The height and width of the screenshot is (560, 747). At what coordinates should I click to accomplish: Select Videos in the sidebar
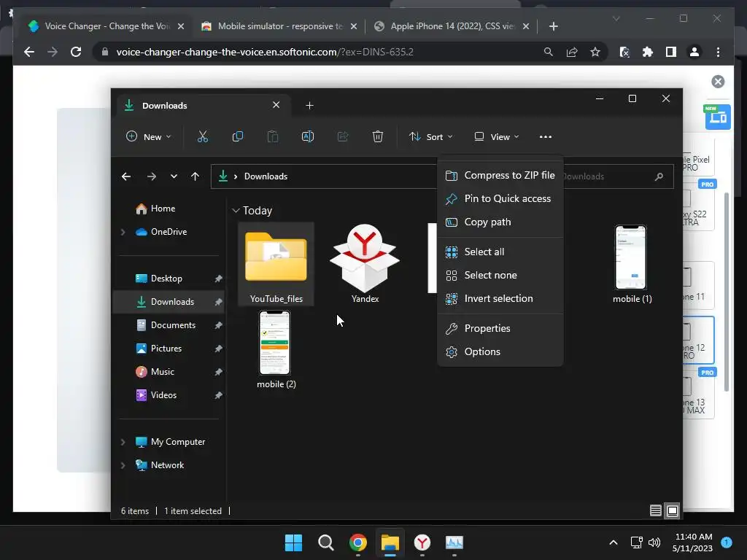point(169,395)
